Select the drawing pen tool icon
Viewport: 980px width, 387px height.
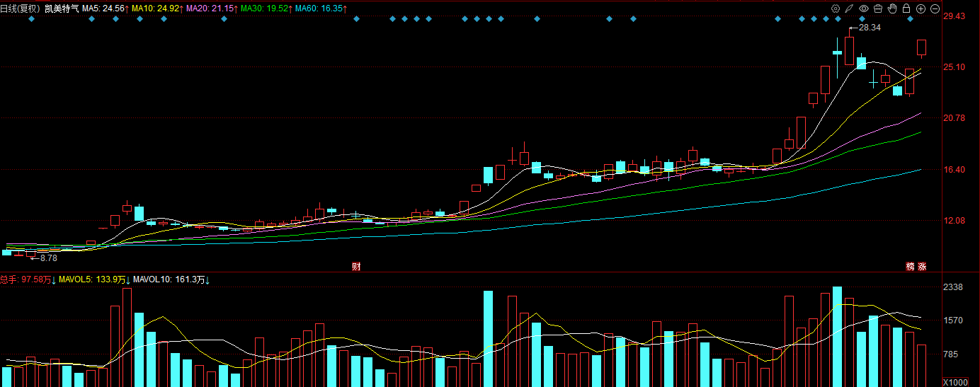tap(850, 8)
